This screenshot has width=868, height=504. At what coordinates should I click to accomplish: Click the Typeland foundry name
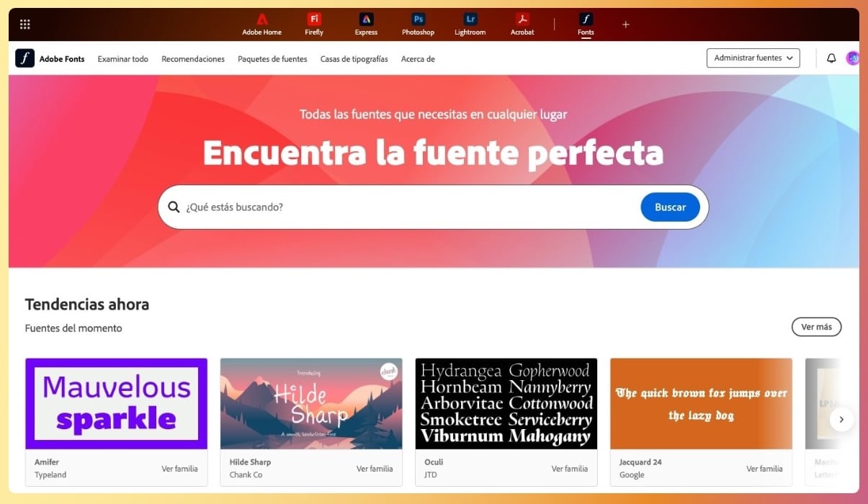pos(51,475)
